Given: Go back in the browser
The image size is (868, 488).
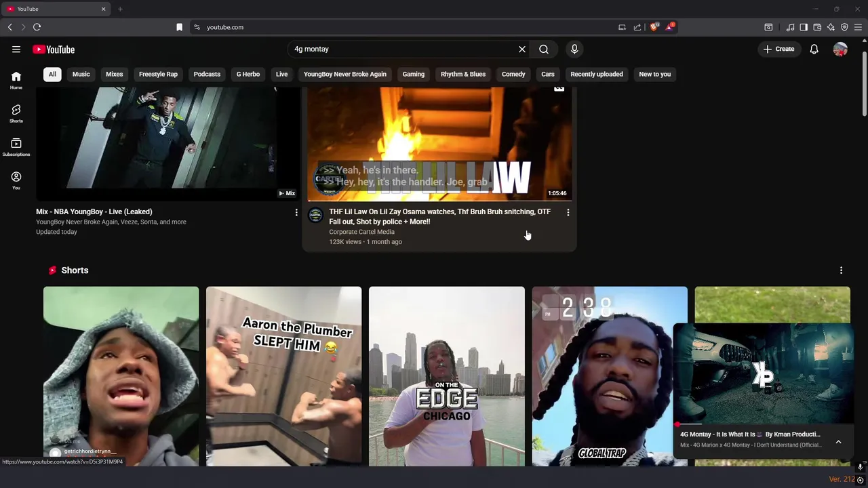Looking at the screenshot, I should [x=9, y=27].
